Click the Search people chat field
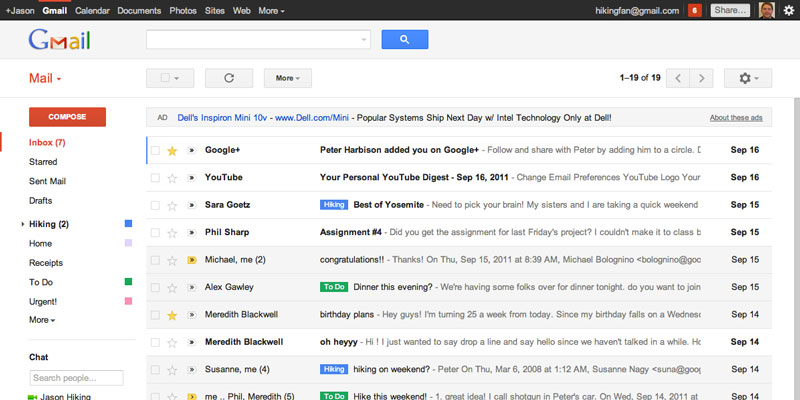The height and width of the screenshot is (400, 800). tap(76, 378)
